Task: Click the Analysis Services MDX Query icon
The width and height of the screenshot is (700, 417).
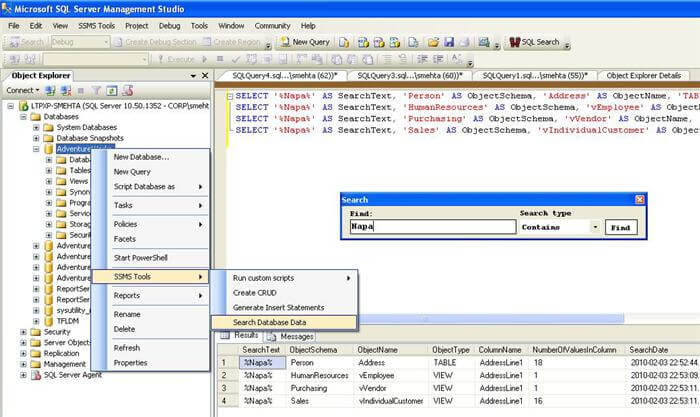Action: (363, 42)
